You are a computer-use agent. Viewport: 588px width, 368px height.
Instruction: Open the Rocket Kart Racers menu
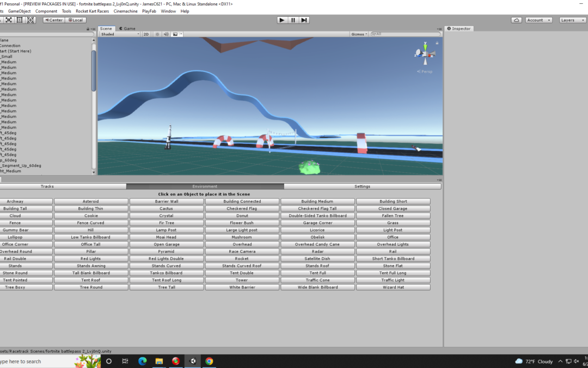click(x=92, y=11)
